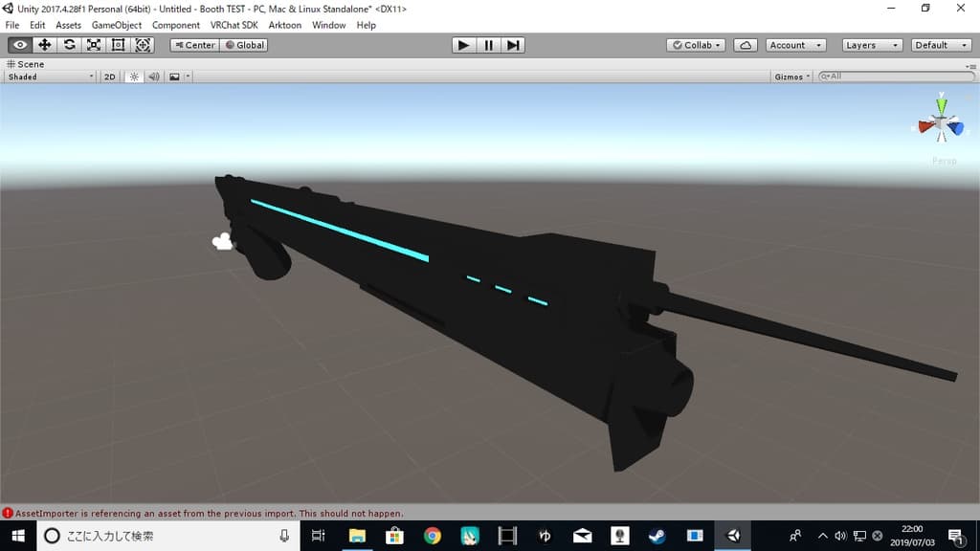The image size is (980, 551).
Task: Select the Rotate tool
Action: tap(69, 45)
